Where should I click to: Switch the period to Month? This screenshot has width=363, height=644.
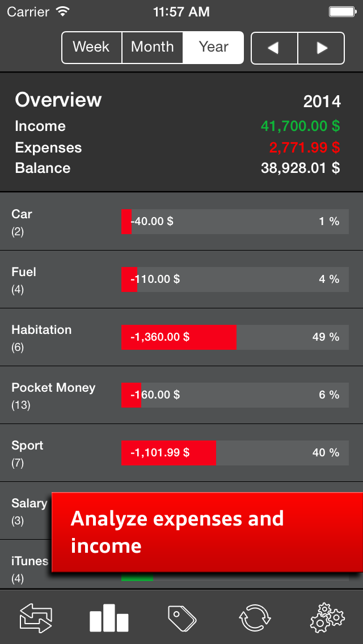(153, 48)
